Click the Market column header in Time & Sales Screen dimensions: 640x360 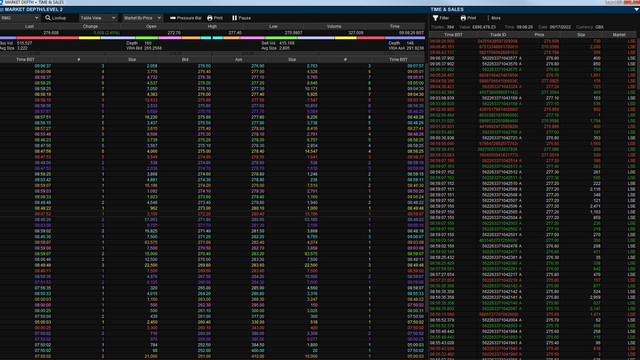(619, 35)
